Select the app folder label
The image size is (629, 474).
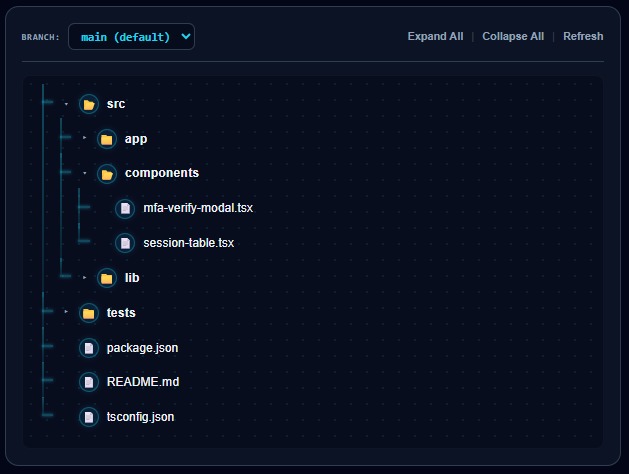click(x=136, y=139)
